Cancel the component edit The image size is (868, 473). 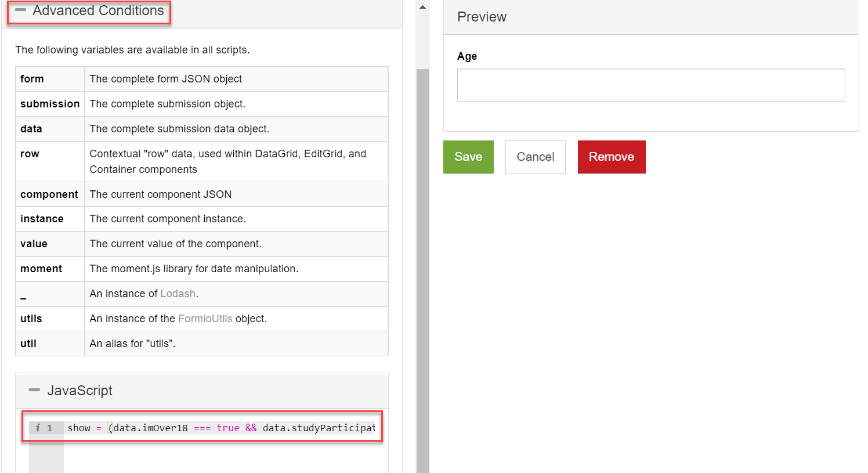click(535, 157)
